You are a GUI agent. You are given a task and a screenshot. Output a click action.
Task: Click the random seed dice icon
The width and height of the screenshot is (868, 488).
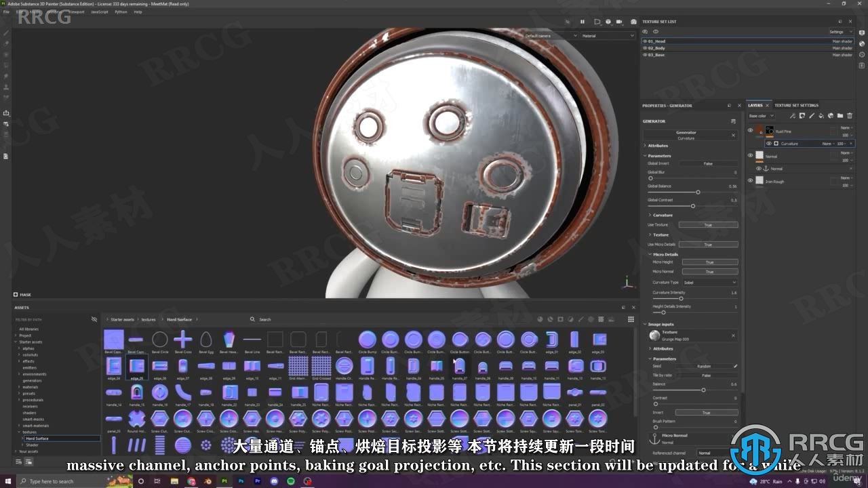[735, 366]
